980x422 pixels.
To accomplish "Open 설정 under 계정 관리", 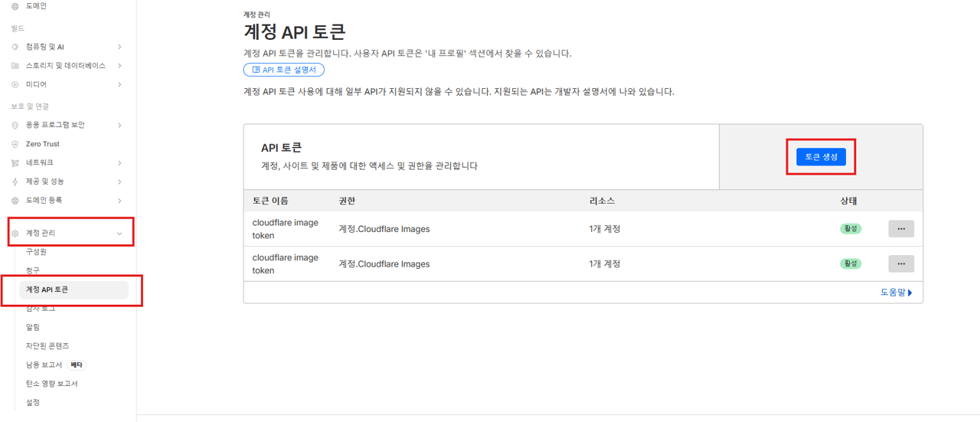I will tap(33, 402).
